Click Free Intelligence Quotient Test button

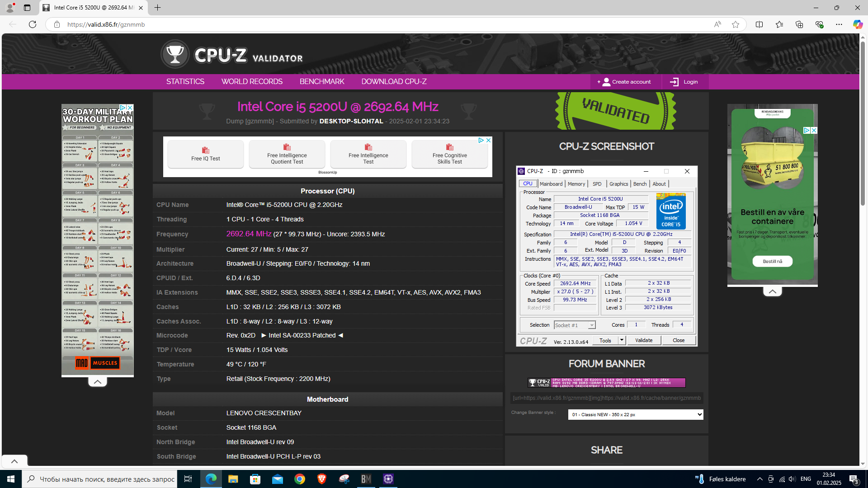pos(287,154)
